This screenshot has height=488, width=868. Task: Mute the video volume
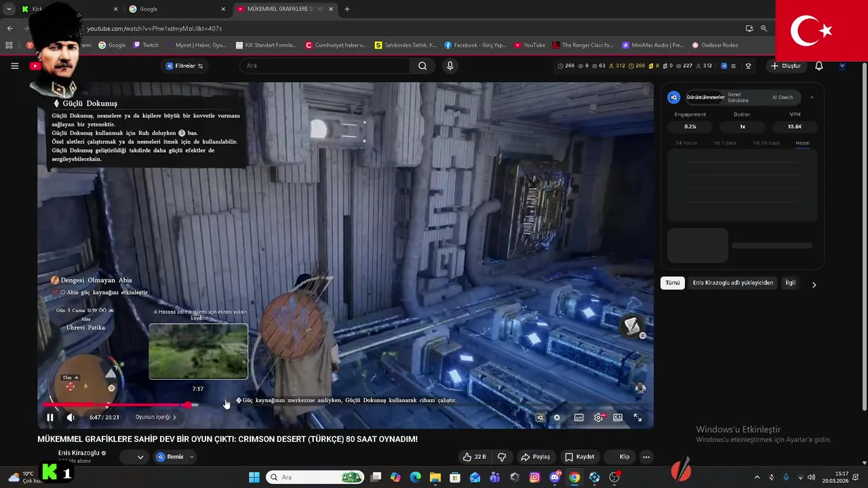(71, 418)
